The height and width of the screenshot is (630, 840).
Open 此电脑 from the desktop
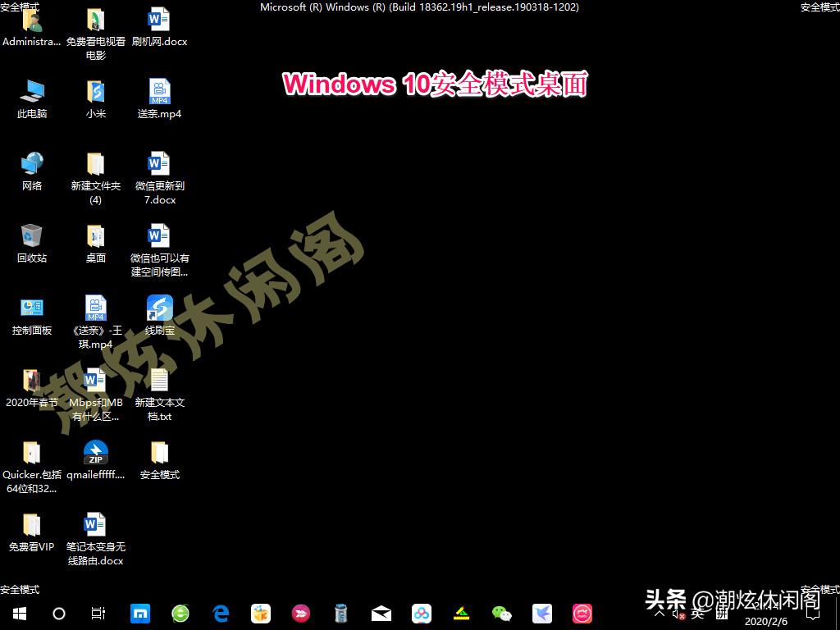31,96
